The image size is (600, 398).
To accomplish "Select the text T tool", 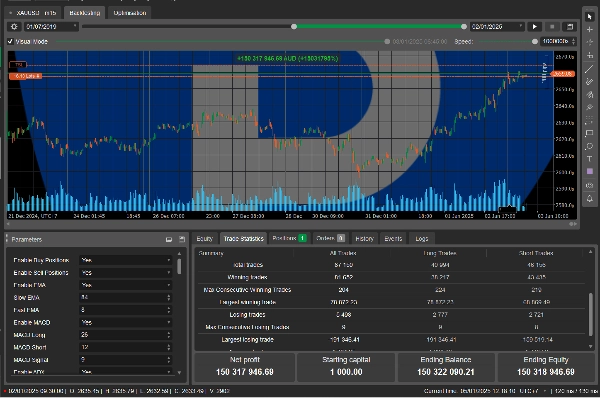I will point(590,159).
